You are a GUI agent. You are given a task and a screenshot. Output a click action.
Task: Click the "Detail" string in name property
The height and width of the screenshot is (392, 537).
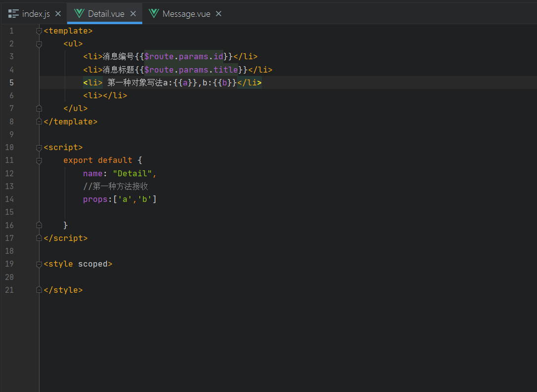tap(132, 174)
